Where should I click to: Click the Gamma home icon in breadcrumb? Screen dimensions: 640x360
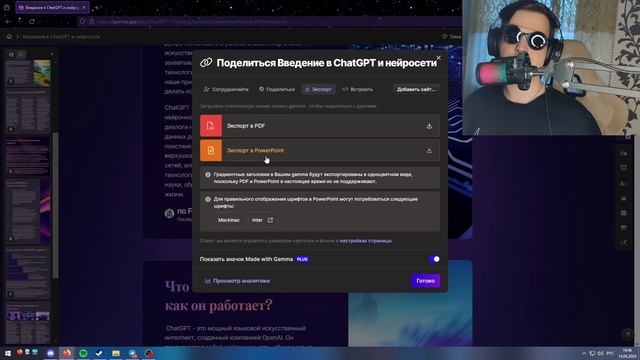coord(9,37)
